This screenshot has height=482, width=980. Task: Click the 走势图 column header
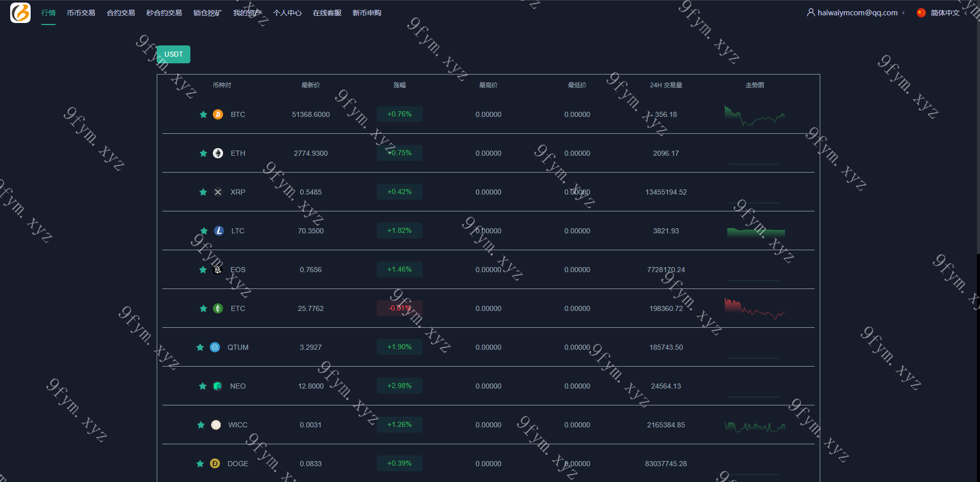[x=755, y=85]
